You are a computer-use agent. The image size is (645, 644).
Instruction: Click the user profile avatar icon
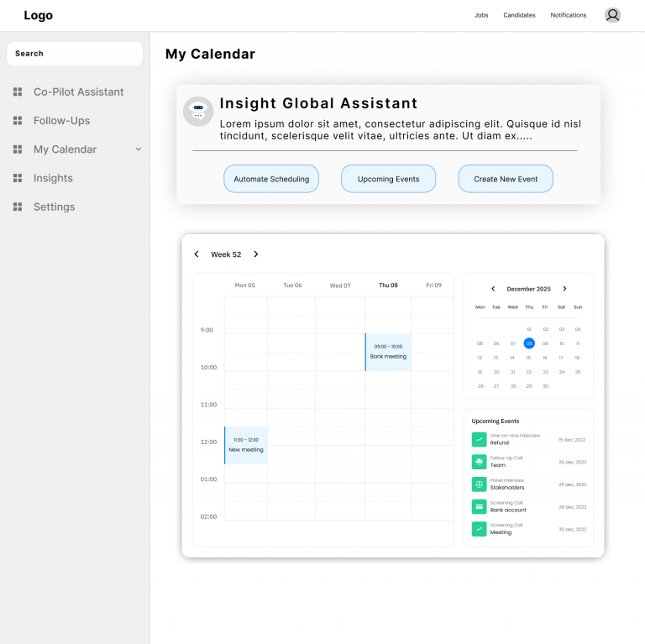613,15
